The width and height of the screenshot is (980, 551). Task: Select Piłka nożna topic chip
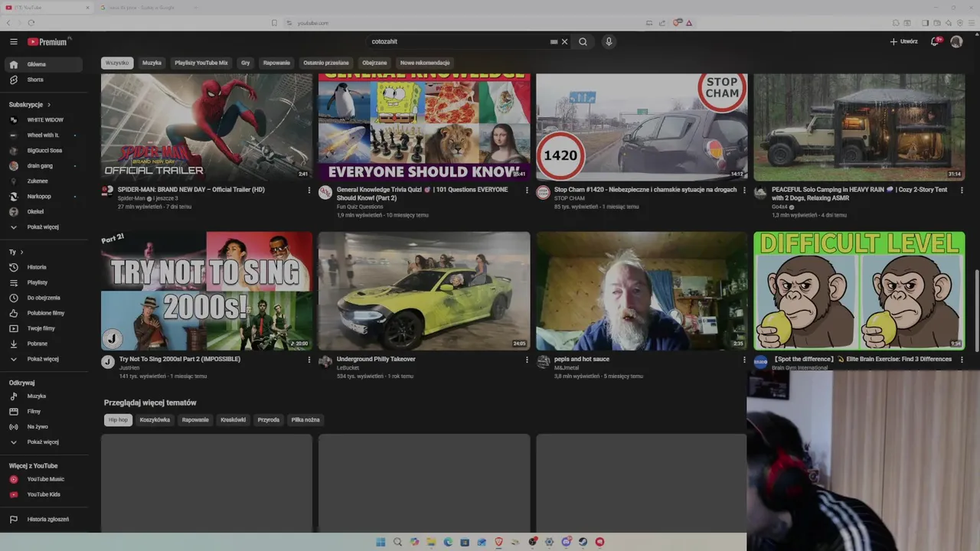305,419
